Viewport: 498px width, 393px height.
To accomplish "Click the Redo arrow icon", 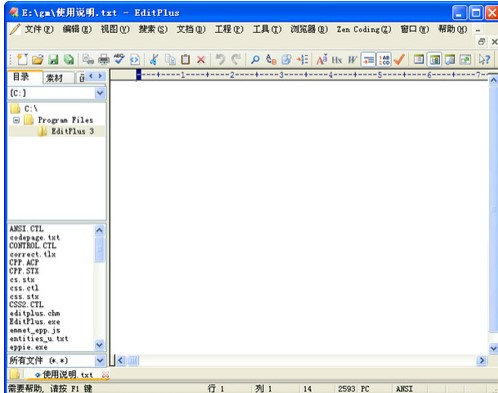I will click(236, 60).
